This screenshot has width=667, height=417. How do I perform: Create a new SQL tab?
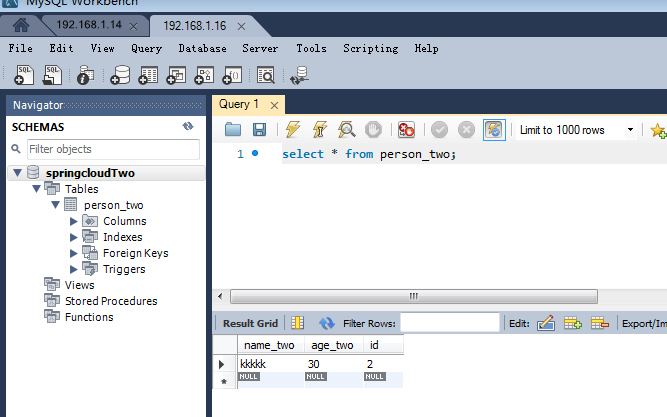[x=24, y=75]
